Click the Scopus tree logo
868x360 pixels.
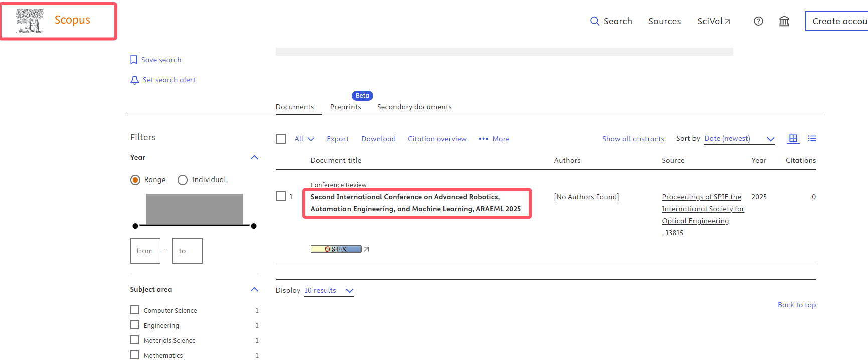30,21
